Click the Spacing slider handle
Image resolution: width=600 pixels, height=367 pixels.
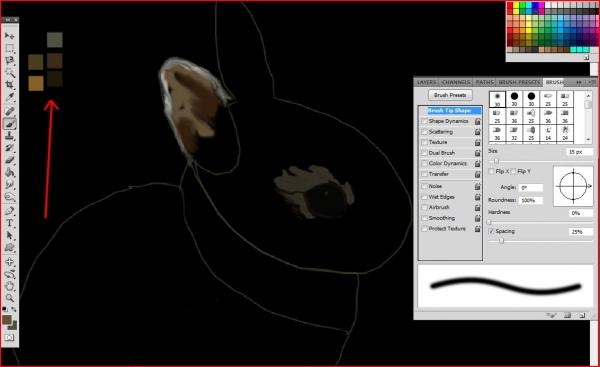tap(501, 241)
